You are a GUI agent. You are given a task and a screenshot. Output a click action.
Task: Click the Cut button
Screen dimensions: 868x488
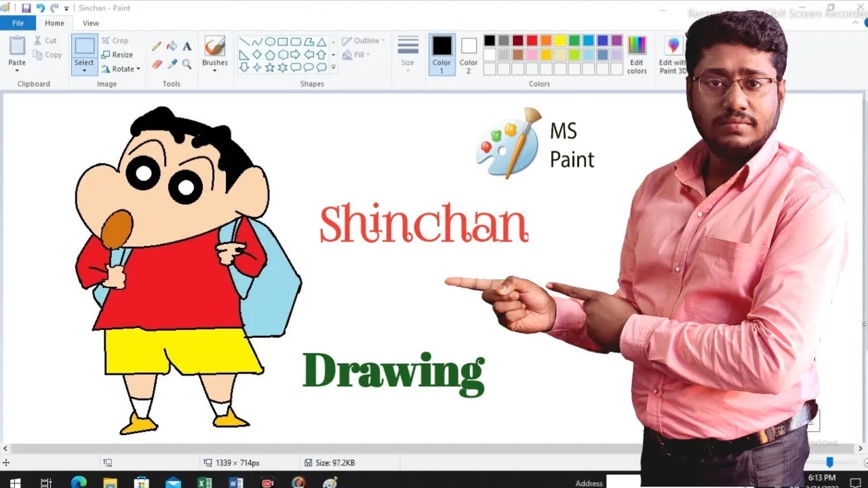pyautogui.click(x=45, y=41)
